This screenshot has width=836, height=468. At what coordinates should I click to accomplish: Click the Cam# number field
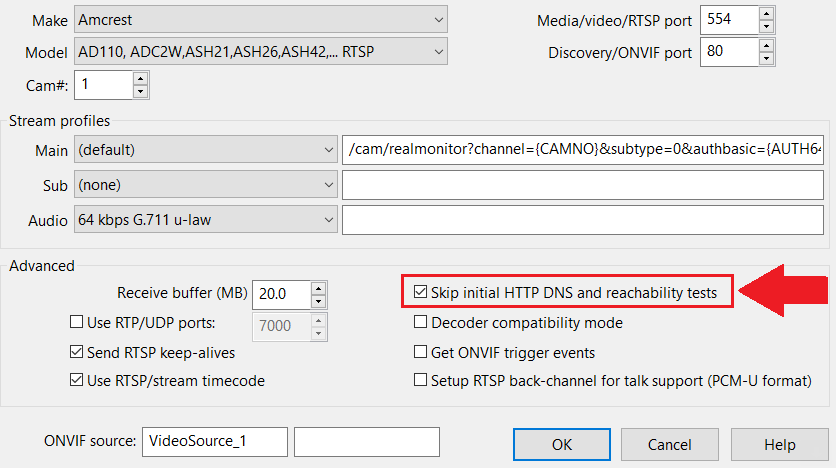103,85
